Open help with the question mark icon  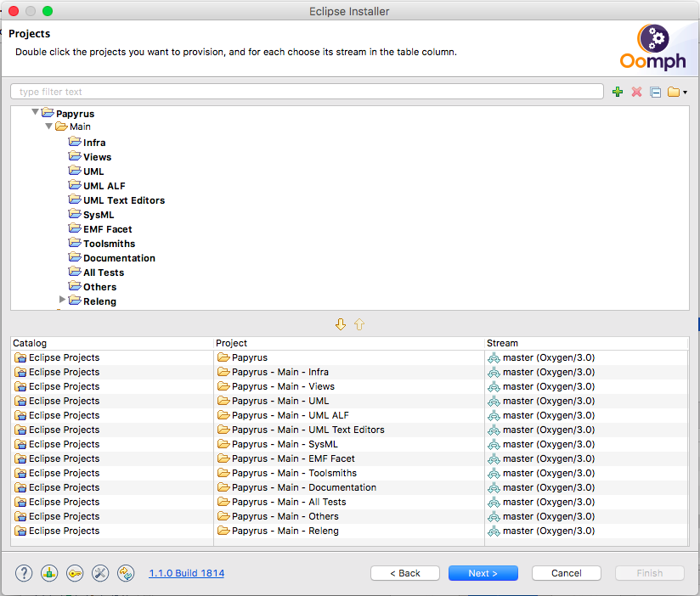24,573
